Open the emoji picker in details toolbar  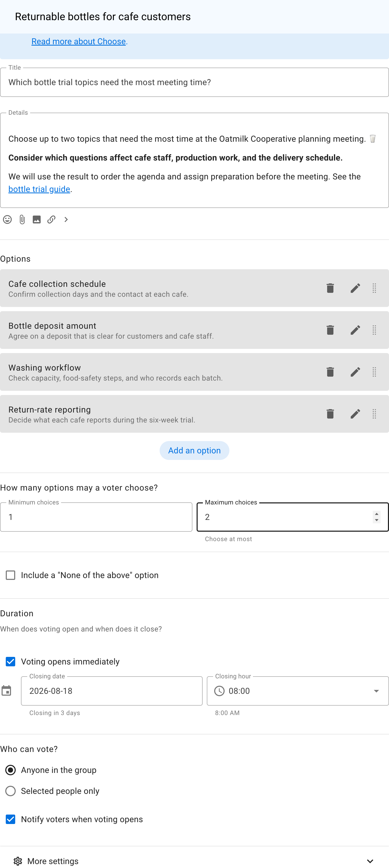click(7, 220)
